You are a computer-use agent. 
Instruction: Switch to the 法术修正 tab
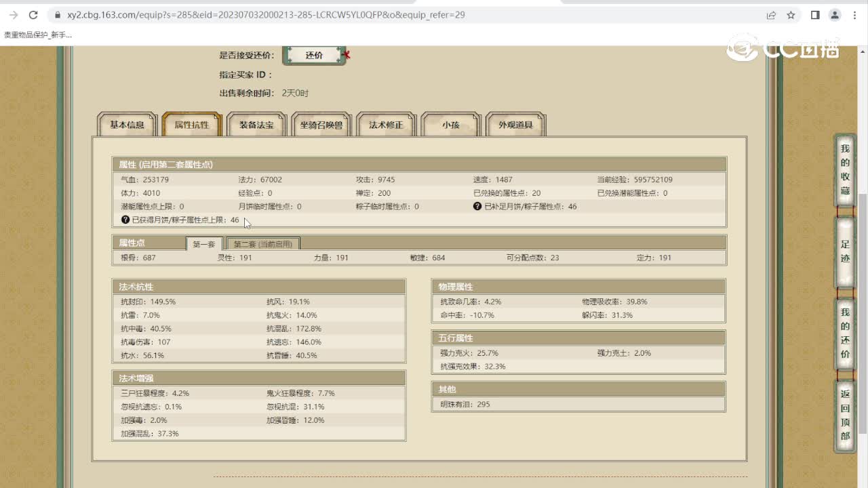click(386, 125)
